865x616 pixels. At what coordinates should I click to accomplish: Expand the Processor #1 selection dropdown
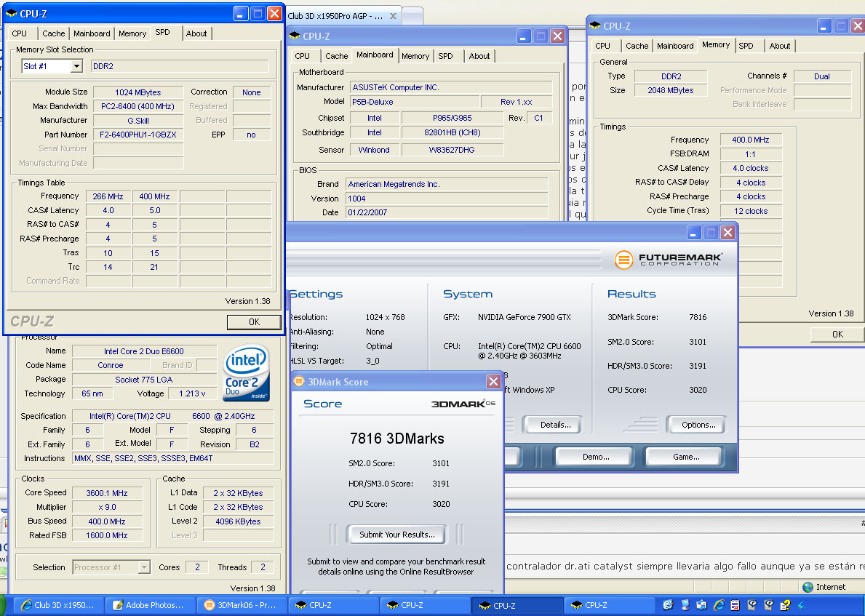click(x=144, y=567)
